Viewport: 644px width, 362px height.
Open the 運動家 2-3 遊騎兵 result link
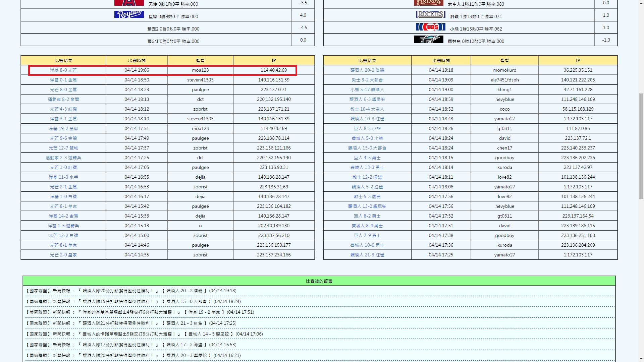[63, 158]
